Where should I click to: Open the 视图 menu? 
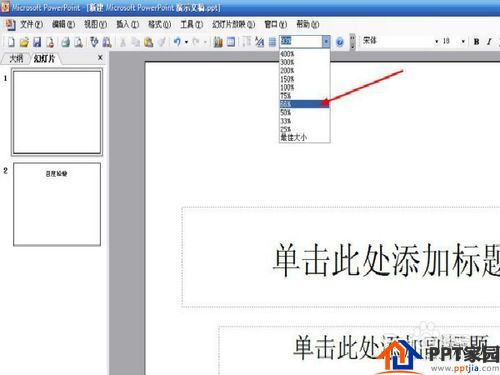pyautogui.click(x=95, y=24)
